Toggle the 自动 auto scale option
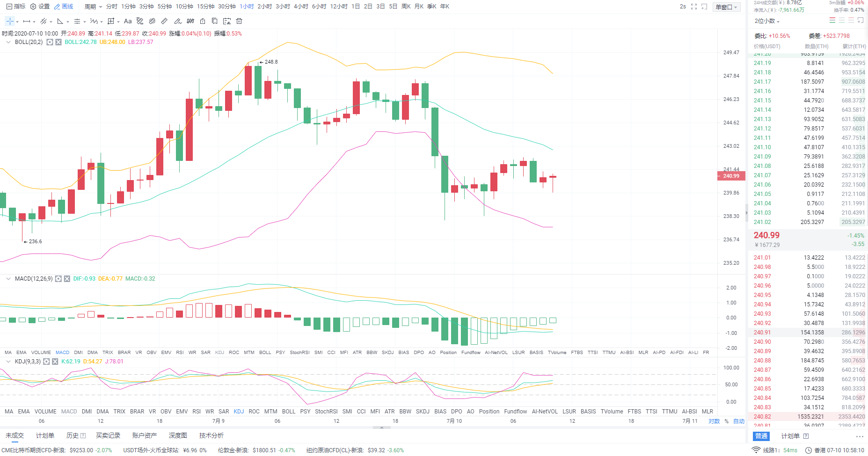Viewport: 868px width, 456px height. tap(739, 421)
